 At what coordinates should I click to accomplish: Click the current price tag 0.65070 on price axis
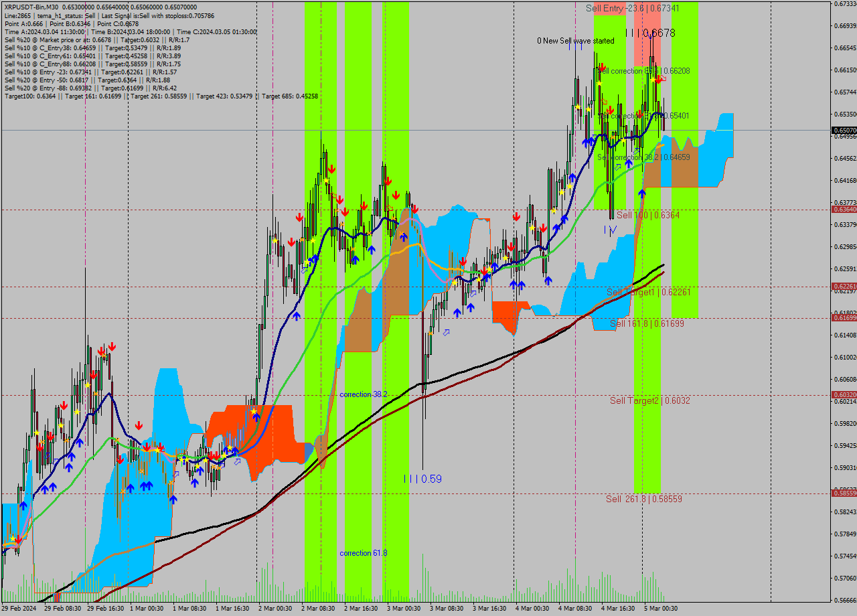(844, 130)
